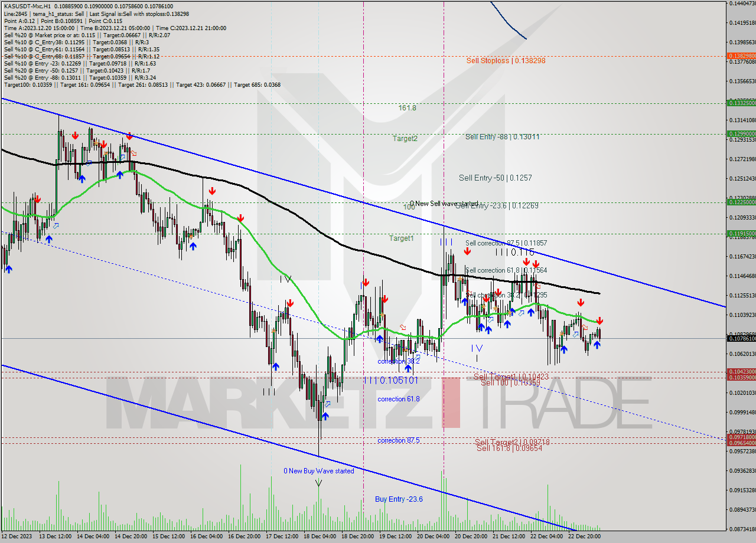Viewport: 756px width, 543px height.
Task: Select the 'Sell Entry -88 | 0.13011' label
Action: point(502,136)
